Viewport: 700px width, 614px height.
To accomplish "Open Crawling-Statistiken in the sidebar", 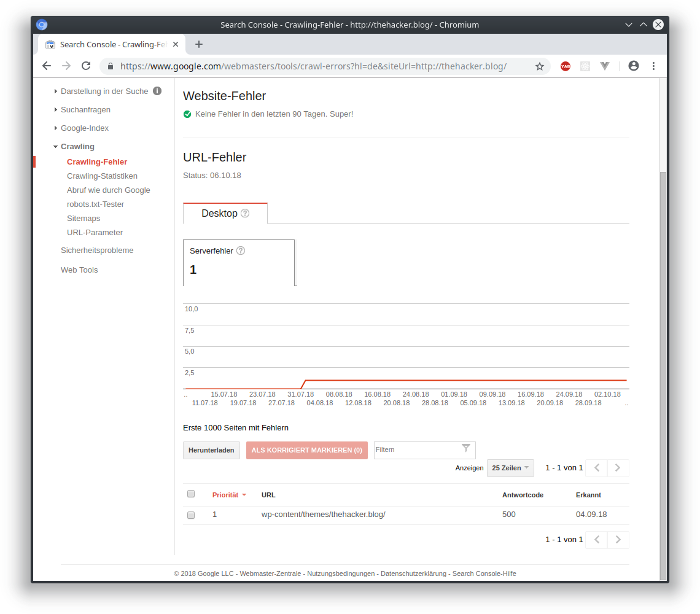I will [x=102, y=176].
